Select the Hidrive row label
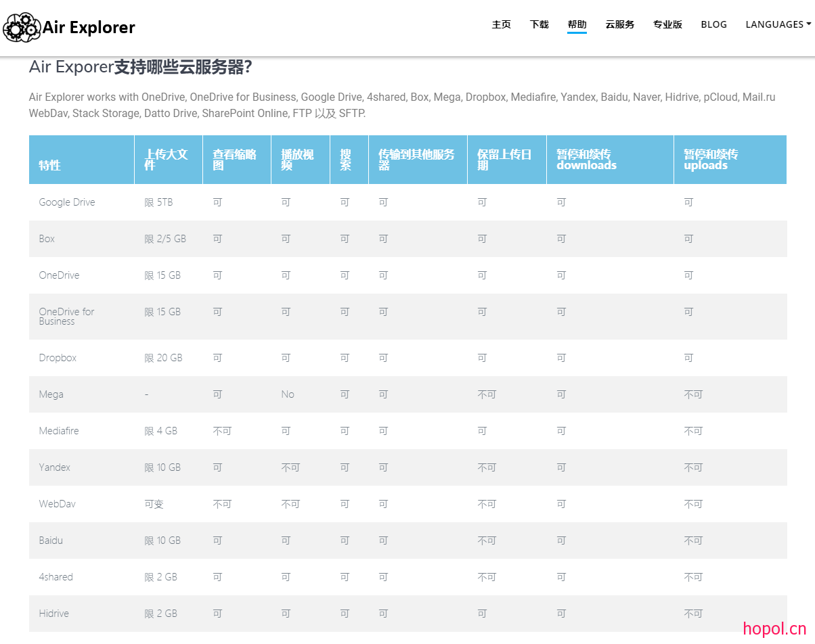Screen dimensions: 815x644 click(53, 614)
